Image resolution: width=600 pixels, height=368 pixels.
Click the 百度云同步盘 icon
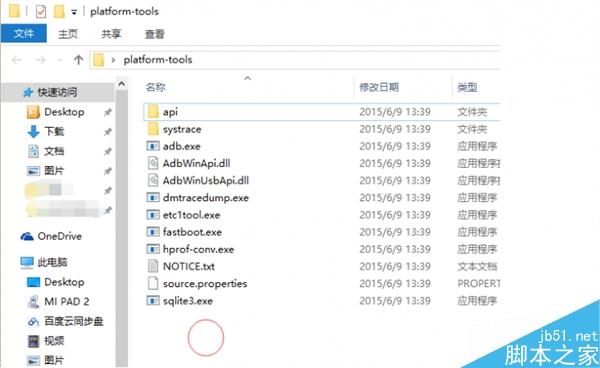point(33,322)
